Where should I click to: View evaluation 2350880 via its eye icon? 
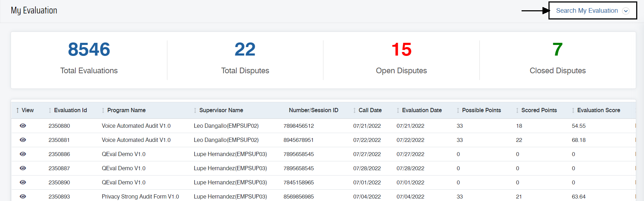click(23, 126)
